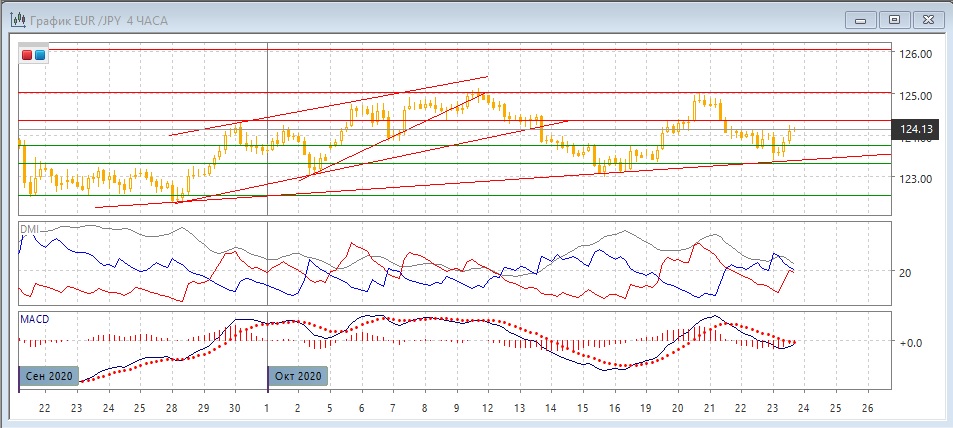953x428 pixels.
Task: Click the current price tag 124.13
Action: (916, 130)
